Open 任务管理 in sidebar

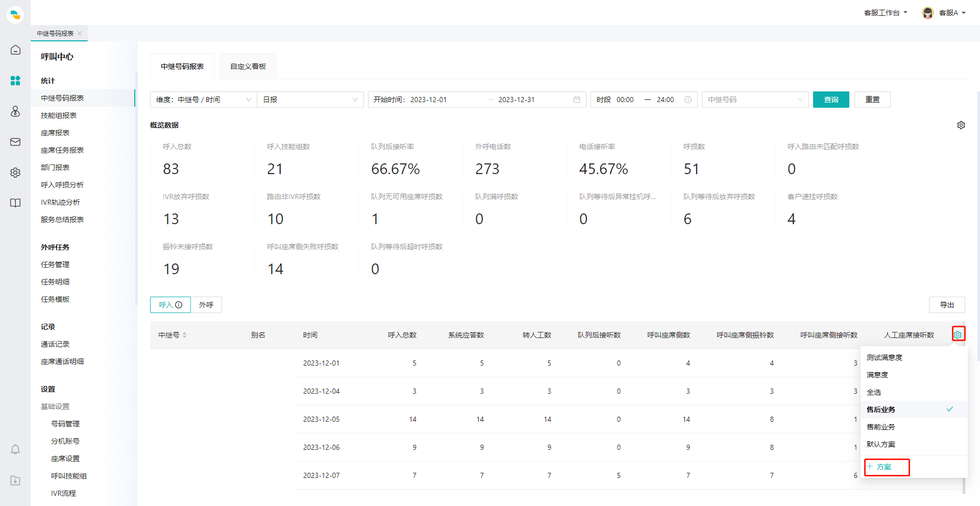[55, 264]
